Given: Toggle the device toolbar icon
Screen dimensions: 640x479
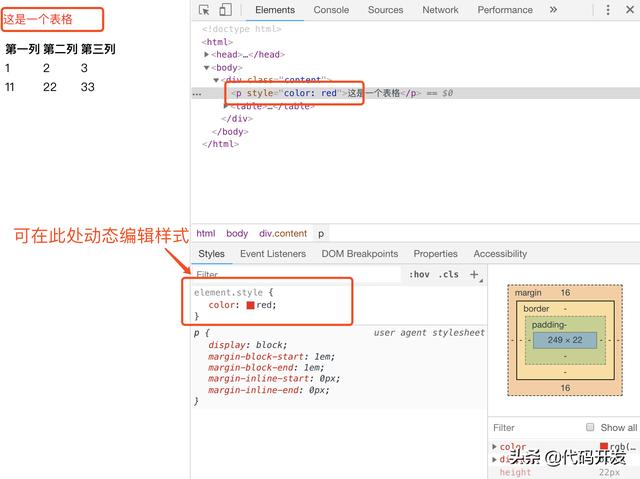Looking at the screenshot, I should [x=225, y=10].
